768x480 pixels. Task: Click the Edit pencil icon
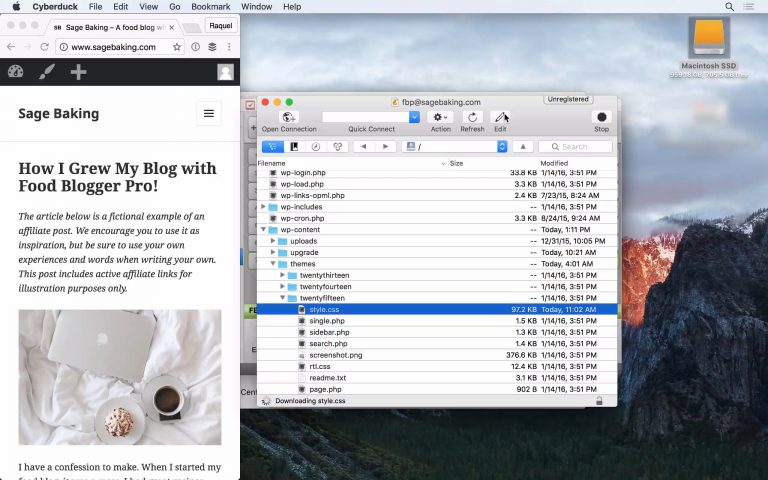click(500, 117)
